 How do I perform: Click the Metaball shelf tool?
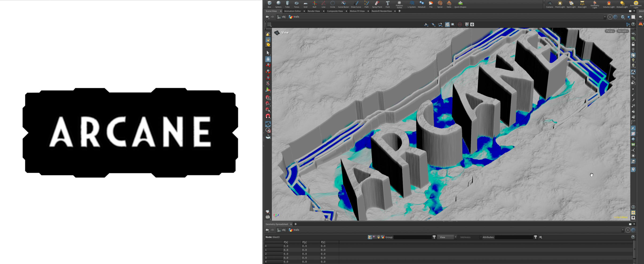[x=421, y=4]
